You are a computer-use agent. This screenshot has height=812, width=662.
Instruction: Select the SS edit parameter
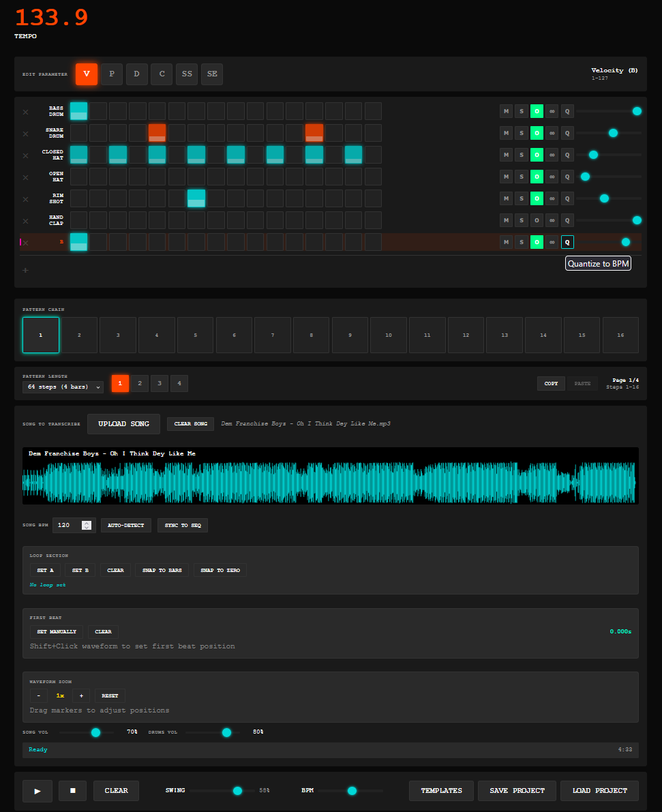pyautogui.click(x=187, y=74)
